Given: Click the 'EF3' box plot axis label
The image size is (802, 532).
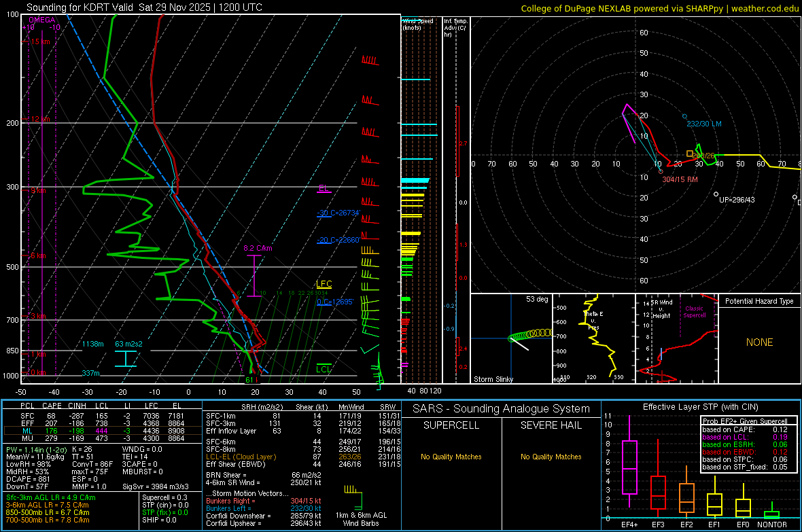Looking at the screenshot, I should pos(658,525).
